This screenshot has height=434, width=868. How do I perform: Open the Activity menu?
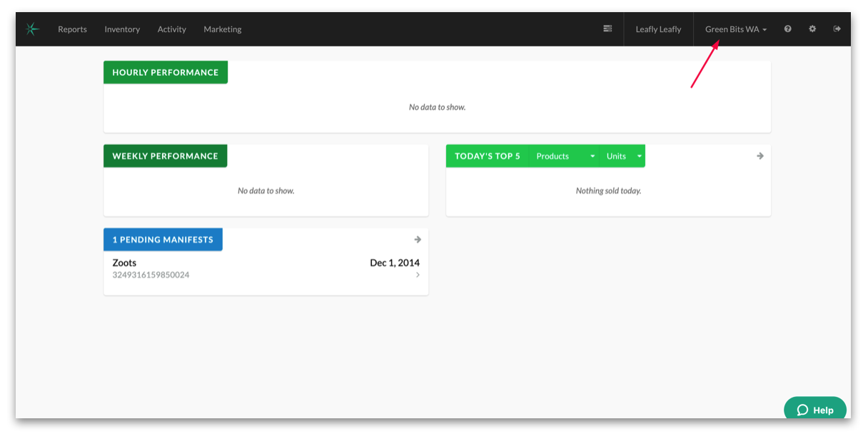coord(171,29)
